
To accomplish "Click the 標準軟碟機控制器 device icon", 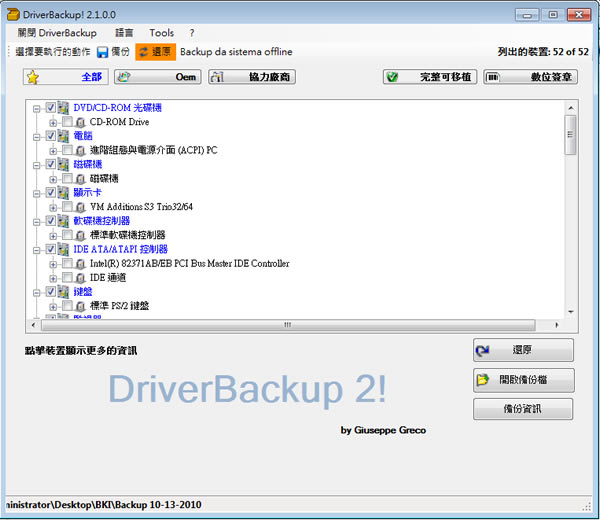I will (80, 235).
